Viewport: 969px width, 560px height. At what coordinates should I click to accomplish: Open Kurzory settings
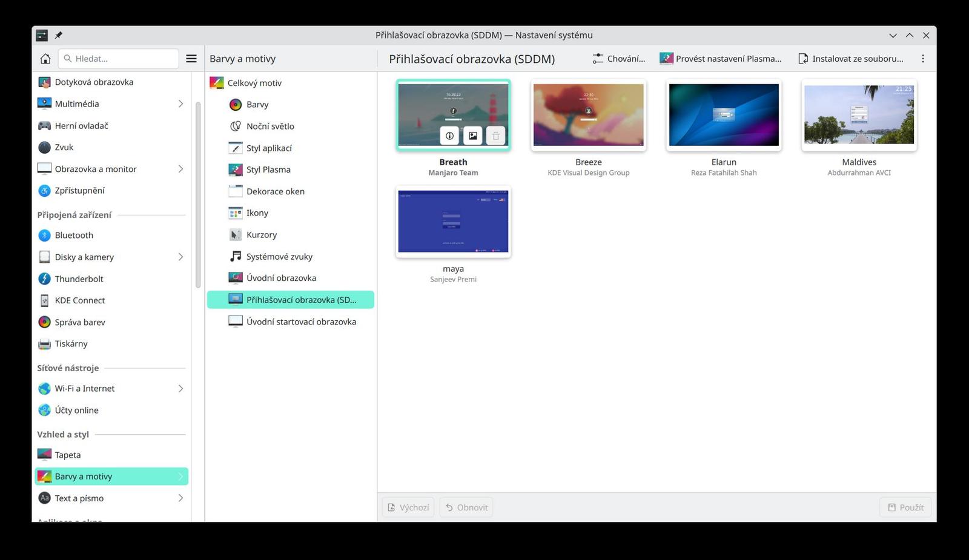tap(262, 234)
